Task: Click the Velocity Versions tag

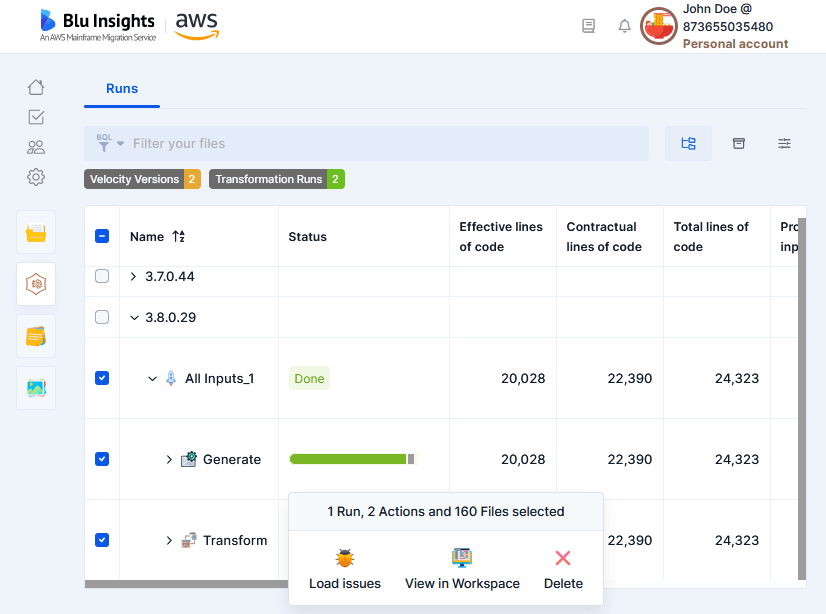Action: click(x=142, y=179)
